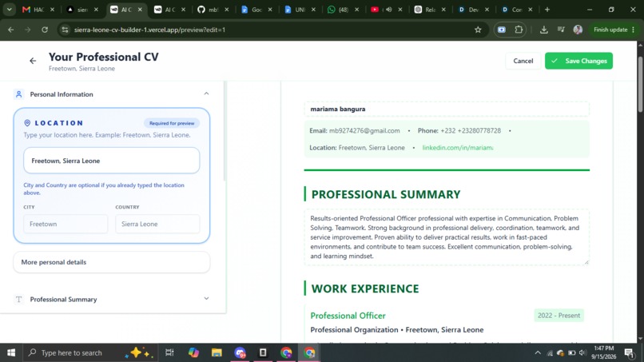The width and height of the screenshot is (644, 362).
Task: Open the Chrome tab search dropdown
Action: (9, 10)
